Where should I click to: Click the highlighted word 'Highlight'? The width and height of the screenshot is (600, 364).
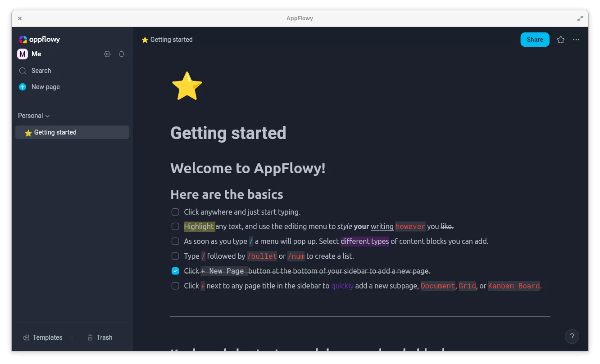(199, 226)
